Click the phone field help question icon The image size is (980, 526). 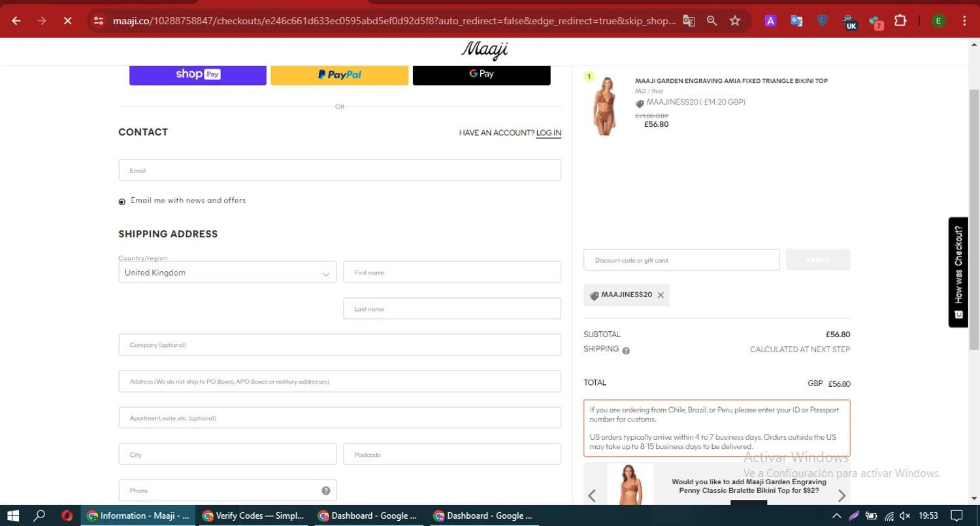point(325,491)
